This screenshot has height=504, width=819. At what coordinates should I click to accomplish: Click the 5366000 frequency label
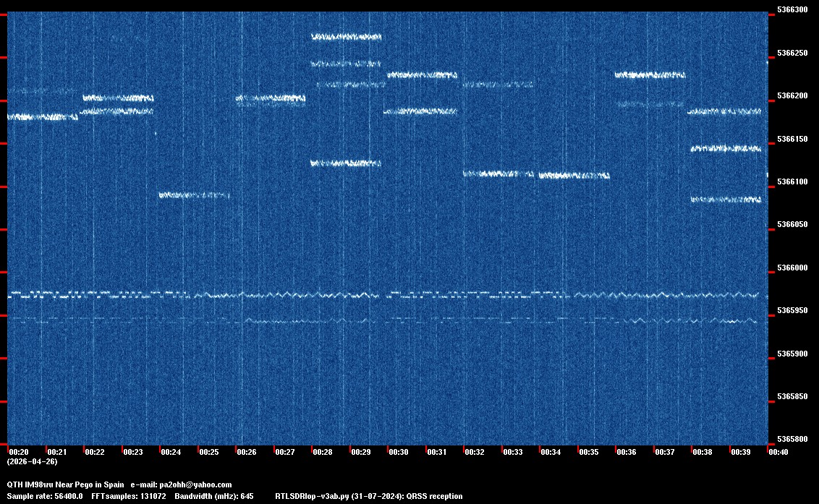click(x=792, y=268)
